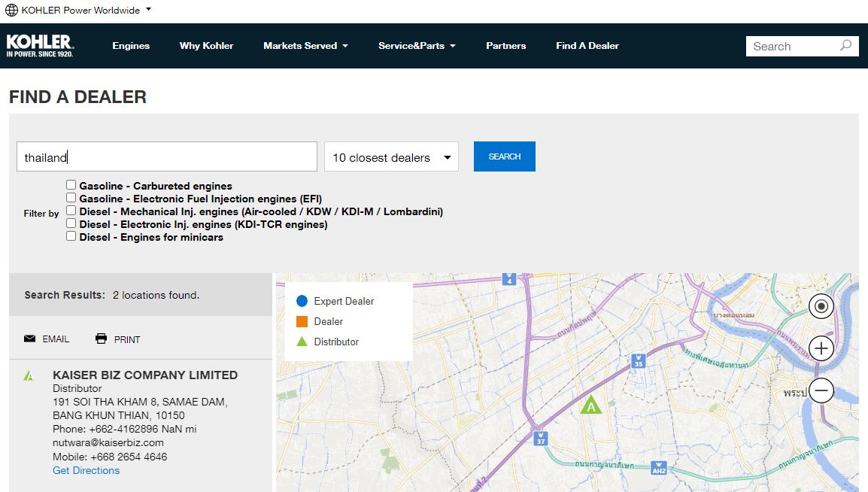
Task: Tick Diesel - Electronic Inj. engines checkbox
Action: click(71, 223)
